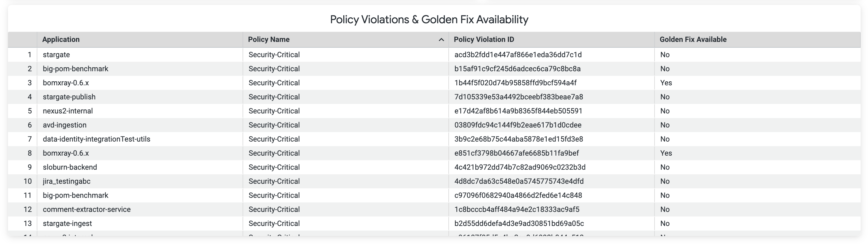Select the stargate-publish application cell
868x244 pixels.
(140, 97)
